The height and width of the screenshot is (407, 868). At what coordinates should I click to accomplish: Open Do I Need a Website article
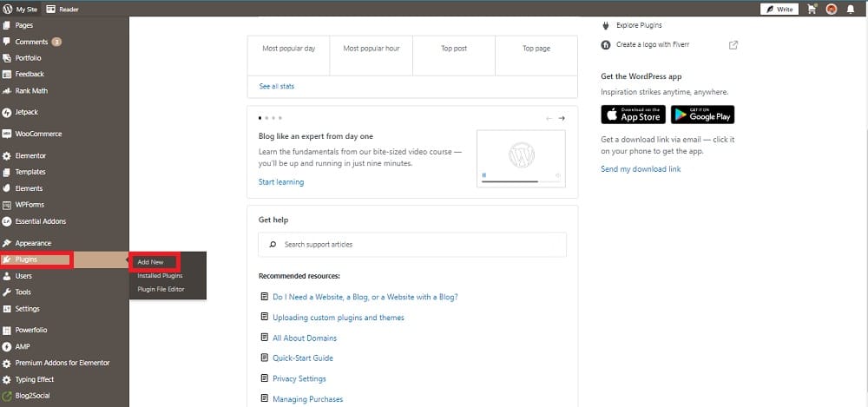[x=365, y=298]
